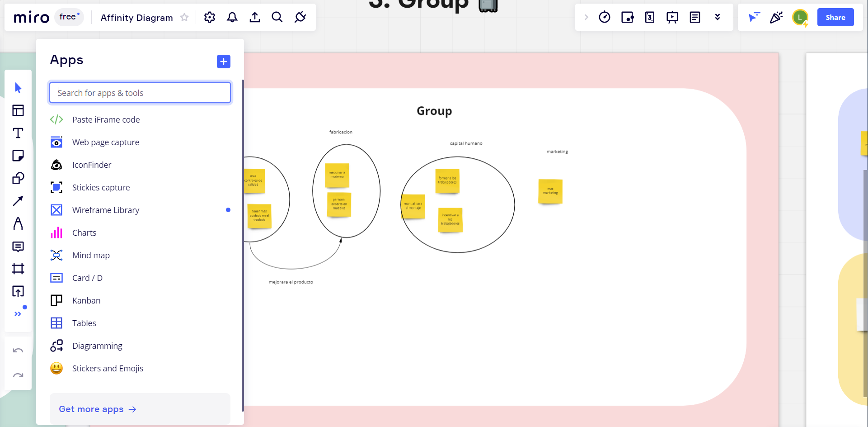This screenshot has width=868, height=427.
Task: Click the Redo arrow
Action: click(18, 375)
